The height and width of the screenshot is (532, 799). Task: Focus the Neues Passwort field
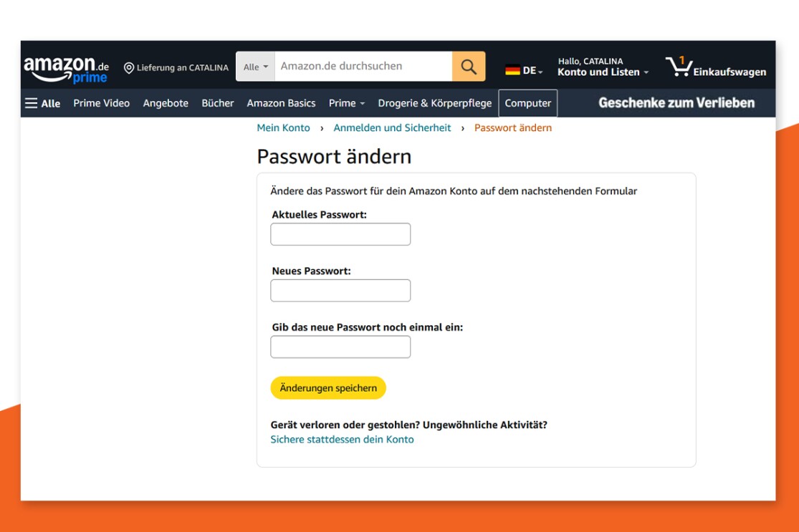pos(340,291)
